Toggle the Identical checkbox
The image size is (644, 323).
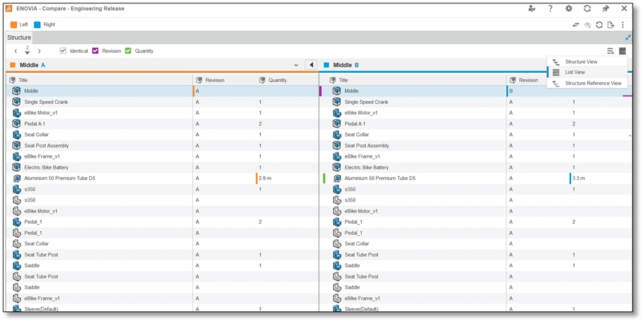tap(63, 51)
